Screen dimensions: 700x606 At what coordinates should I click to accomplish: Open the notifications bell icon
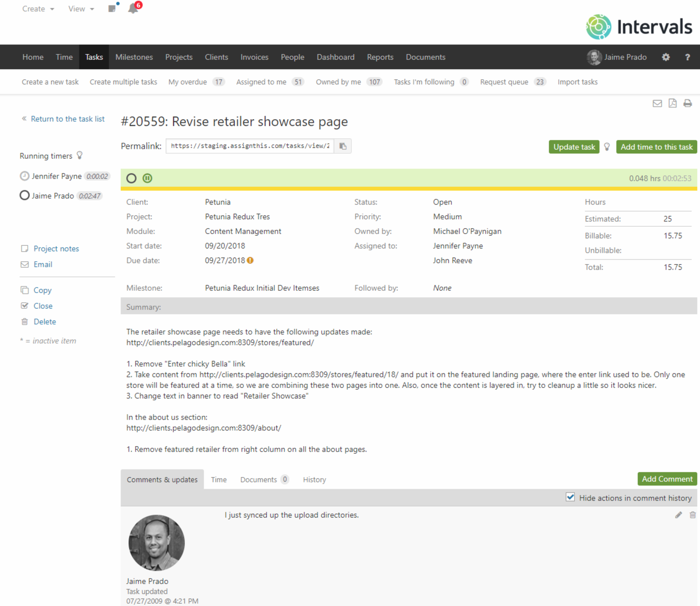point(133,8)
